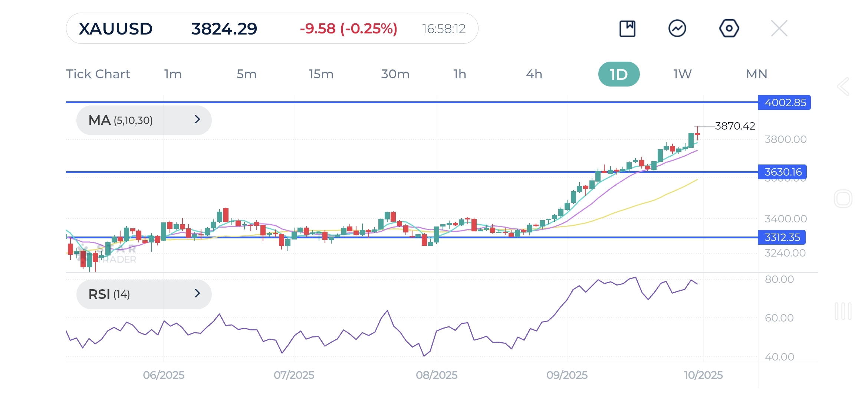Tap the Android recent apps bars icon

coord(843,311)
